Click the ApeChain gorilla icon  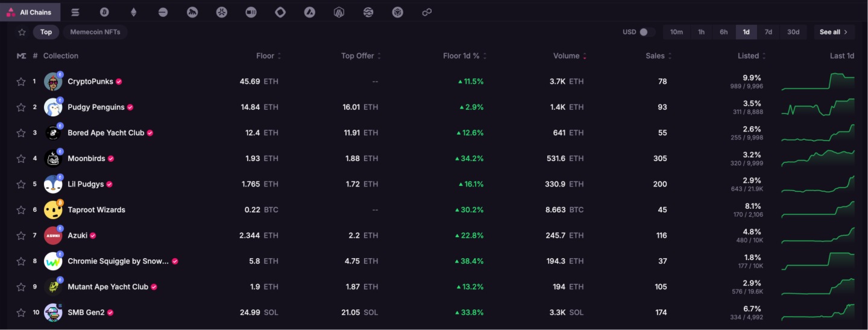192,12
